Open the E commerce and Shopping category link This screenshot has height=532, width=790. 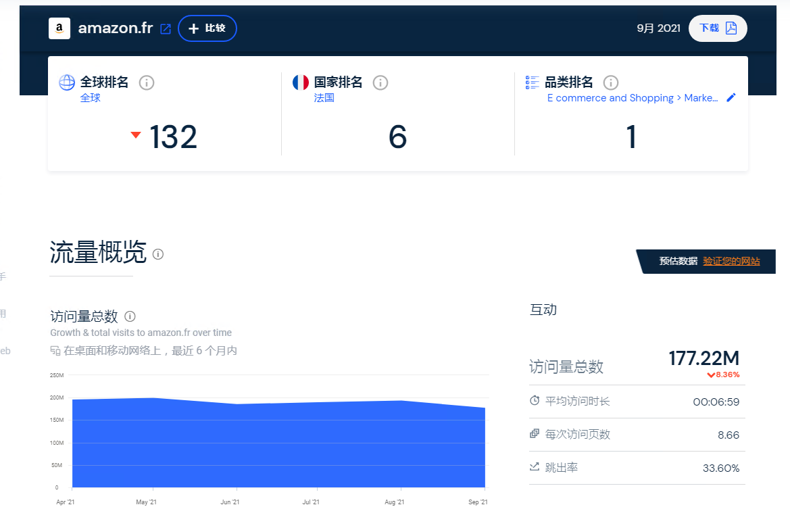(x=633, y=98)
